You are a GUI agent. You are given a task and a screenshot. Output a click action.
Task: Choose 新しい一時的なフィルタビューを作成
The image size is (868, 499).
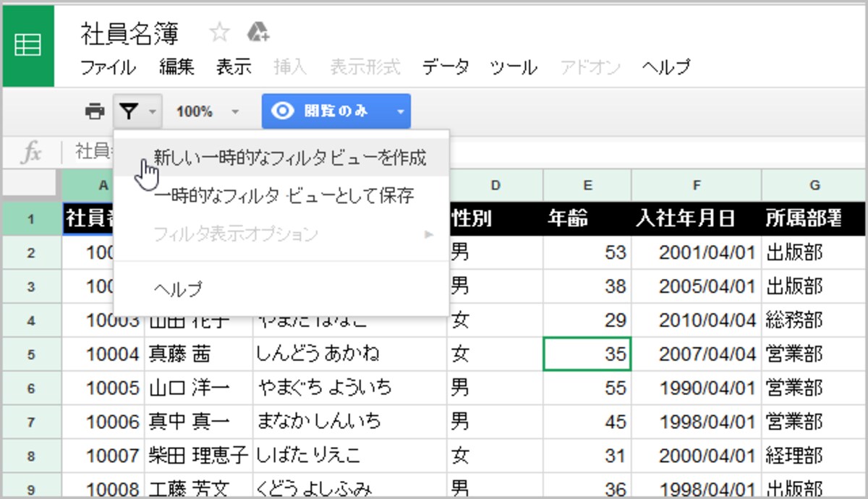click(282, 158)
